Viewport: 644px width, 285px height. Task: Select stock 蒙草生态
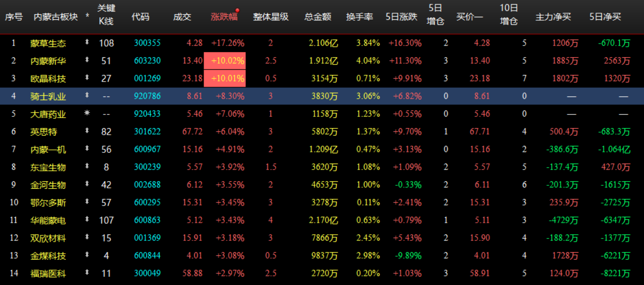click(x=48, y=44)
